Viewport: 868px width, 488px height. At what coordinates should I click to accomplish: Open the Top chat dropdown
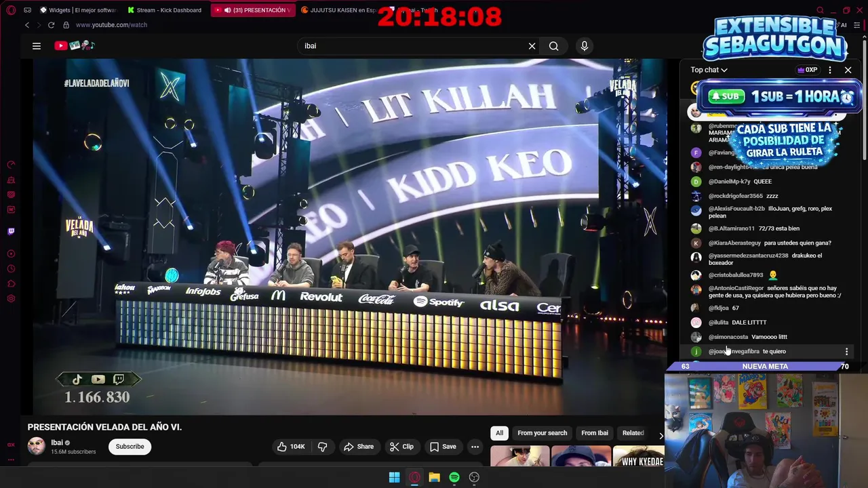(x=709, y=70)
